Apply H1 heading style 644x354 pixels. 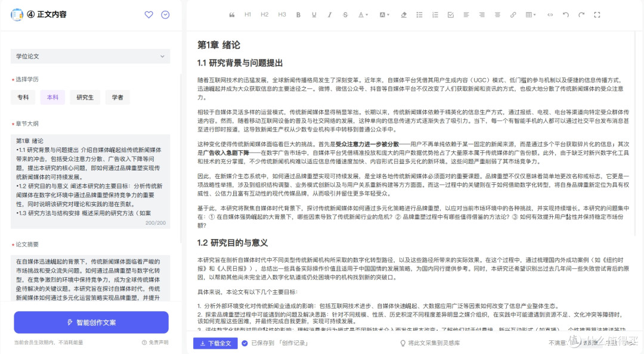[247, 15]
